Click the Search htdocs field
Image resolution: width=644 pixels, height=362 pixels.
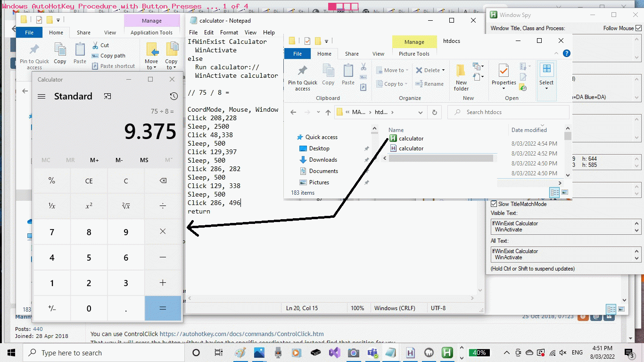(508, 112)
